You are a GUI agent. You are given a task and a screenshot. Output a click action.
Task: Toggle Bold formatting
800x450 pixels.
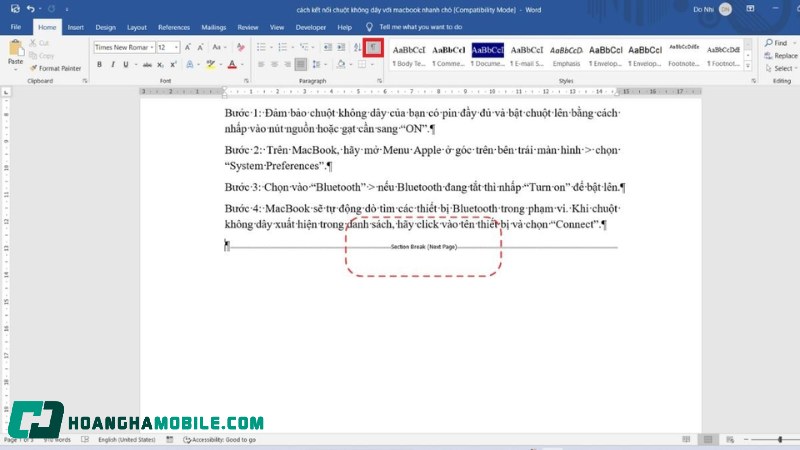pyautogui.click(x=99, y=65)
